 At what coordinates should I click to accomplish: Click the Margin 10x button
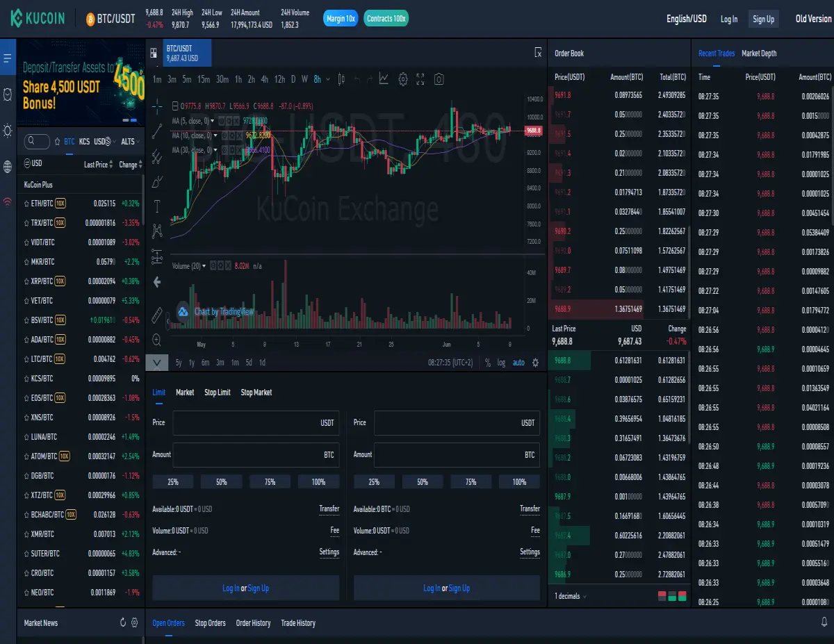[x=341, y=19]
